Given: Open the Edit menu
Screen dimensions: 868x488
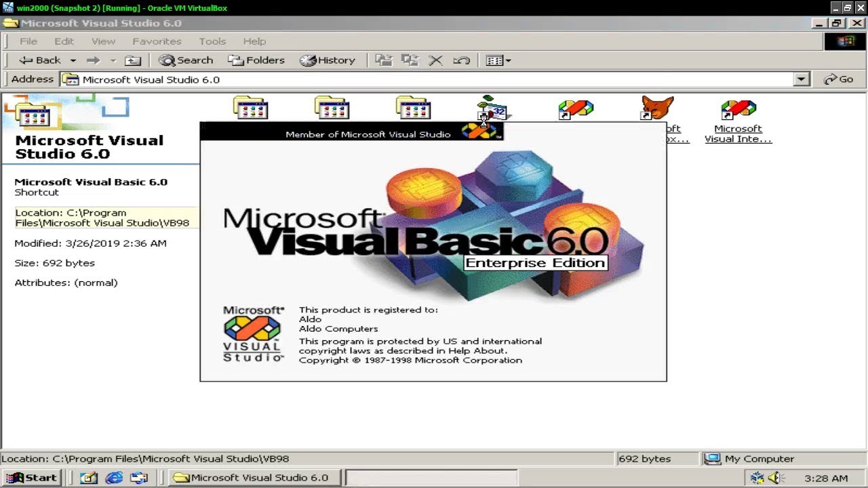Looking at the screenshot, I should click(64, 41).
